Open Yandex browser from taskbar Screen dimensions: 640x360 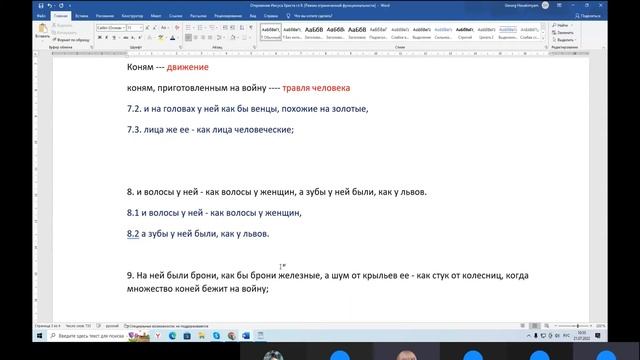pyautogui.click(x=158, y=336)
